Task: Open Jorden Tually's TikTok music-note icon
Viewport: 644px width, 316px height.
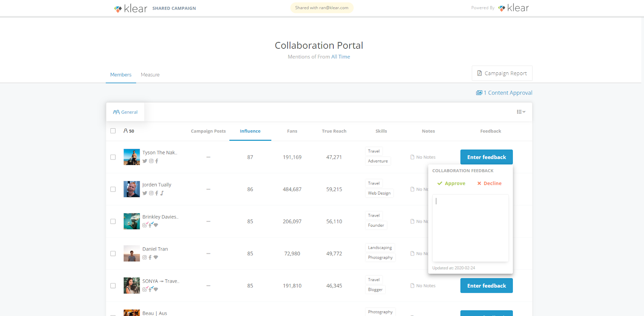Action: 162,193
